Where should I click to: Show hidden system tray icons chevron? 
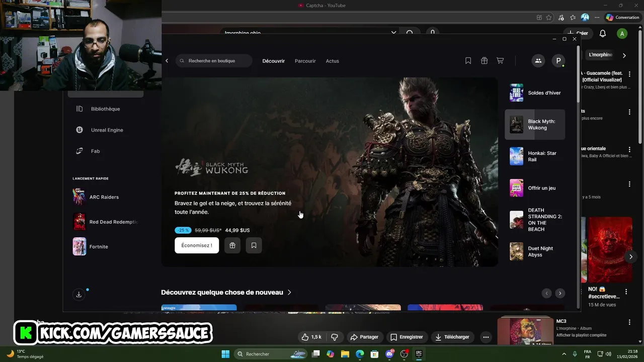563,354
